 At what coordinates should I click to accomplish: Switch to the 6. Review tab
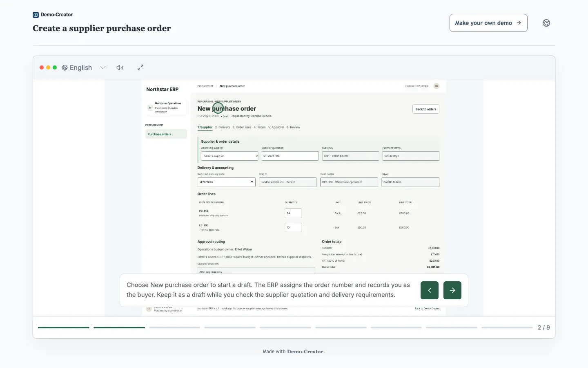(293, 127)
